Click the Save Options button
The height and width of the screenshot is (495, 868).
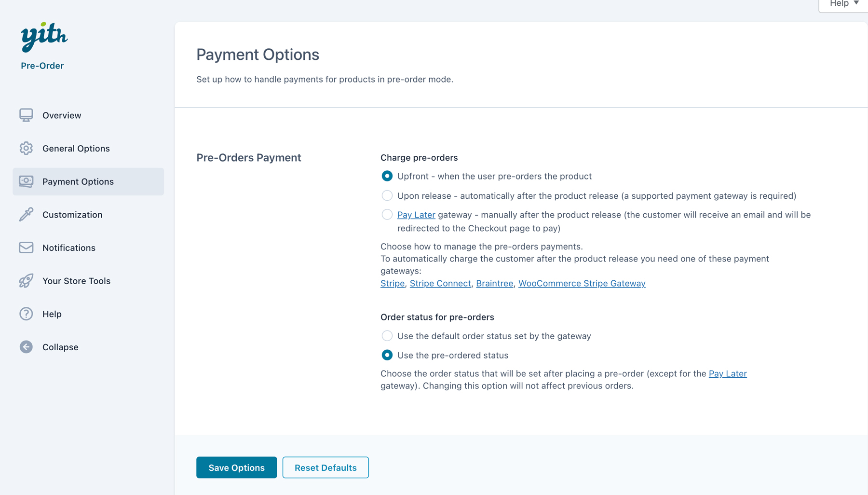[x=236, y=467]
